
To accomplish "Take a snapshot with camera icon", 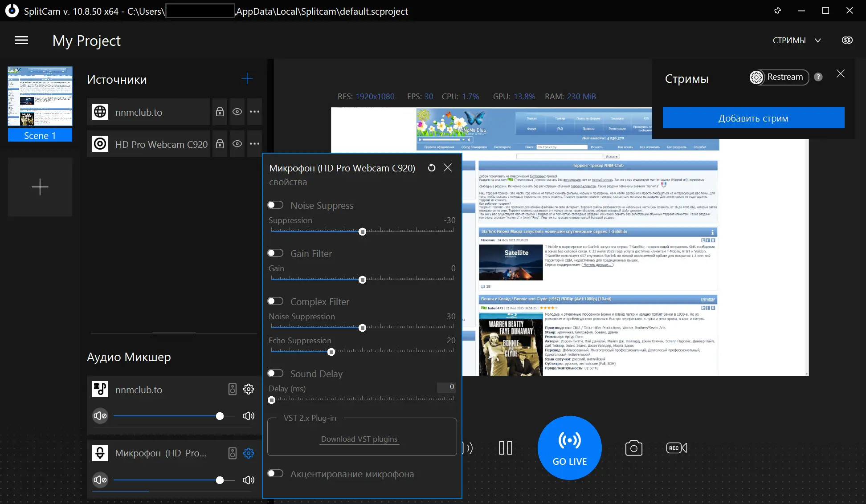I will click(633, 448).
